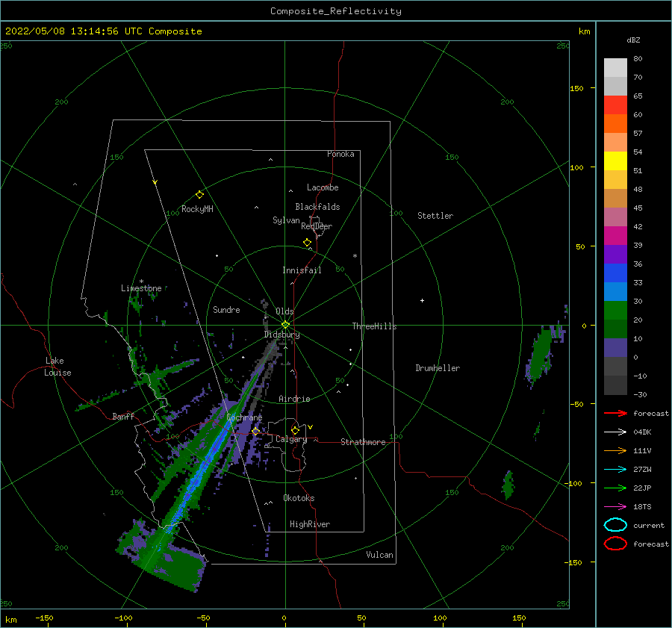Click the yellow diamond at the radar center
The image size is (672, 628).
coord(285,325)
